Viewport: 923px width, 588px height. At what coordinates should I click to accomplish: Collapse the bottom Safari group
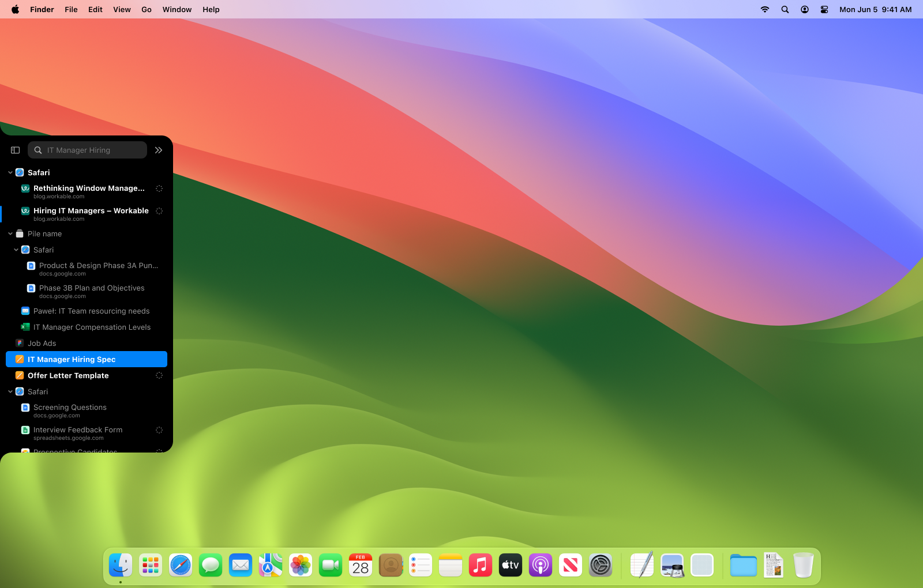tap(10, 391)
